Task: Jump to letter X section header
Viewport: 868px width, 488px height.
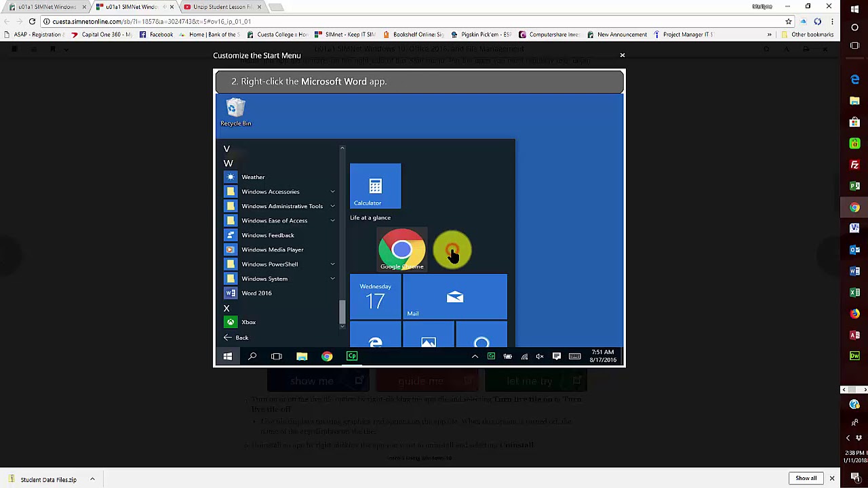Action: 226,308
